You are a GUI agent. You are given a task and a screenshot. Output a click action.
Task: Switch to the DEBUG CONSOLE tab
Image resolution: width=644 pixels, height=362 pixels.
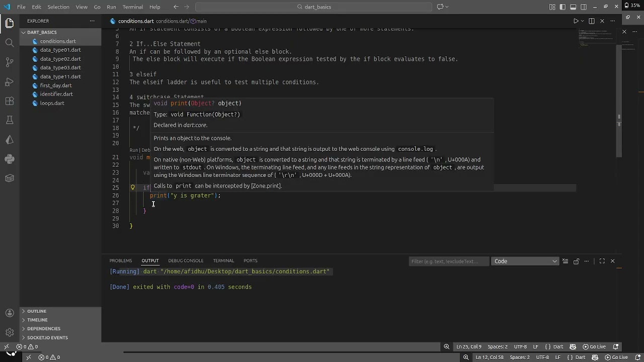coord(186,260)
